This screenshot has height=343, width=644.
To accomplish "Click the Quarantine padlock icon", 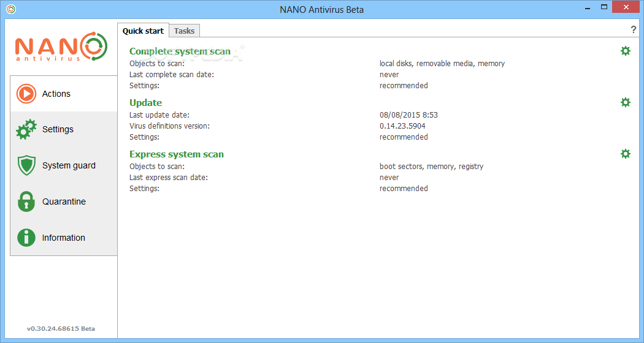I will click(26, 202).
